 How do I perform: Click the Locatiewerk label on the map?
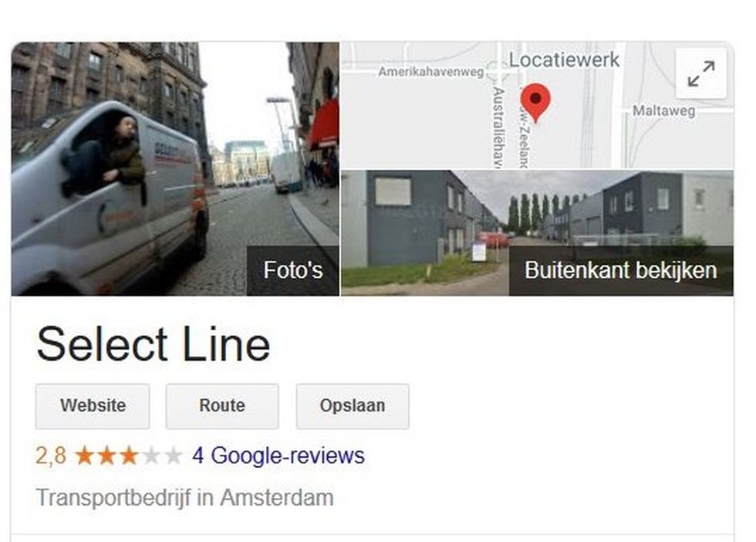click(x=564, y=60)
